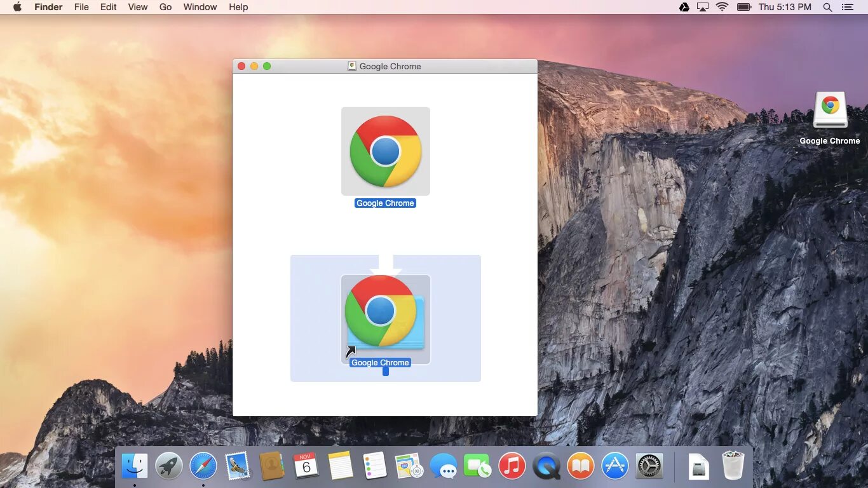
Task: Open the Window menu
Action: click(x=200, y=7)
